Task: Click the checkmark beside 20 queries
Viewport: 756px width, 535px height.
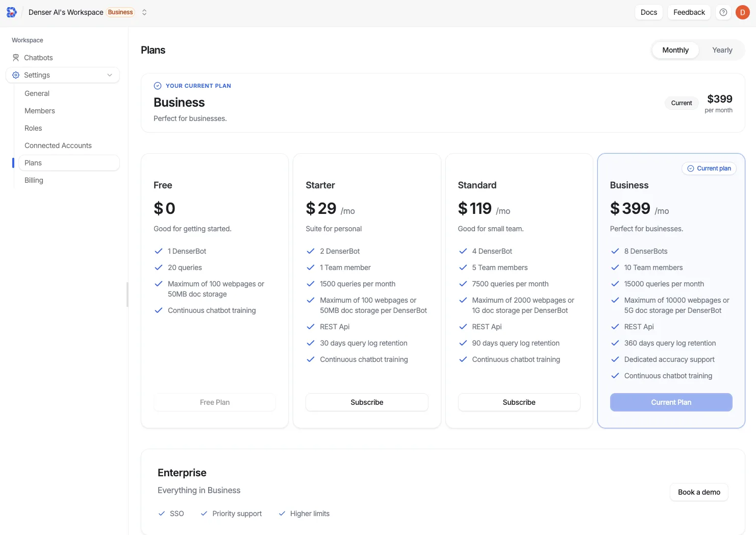Action: pos(159,267)
